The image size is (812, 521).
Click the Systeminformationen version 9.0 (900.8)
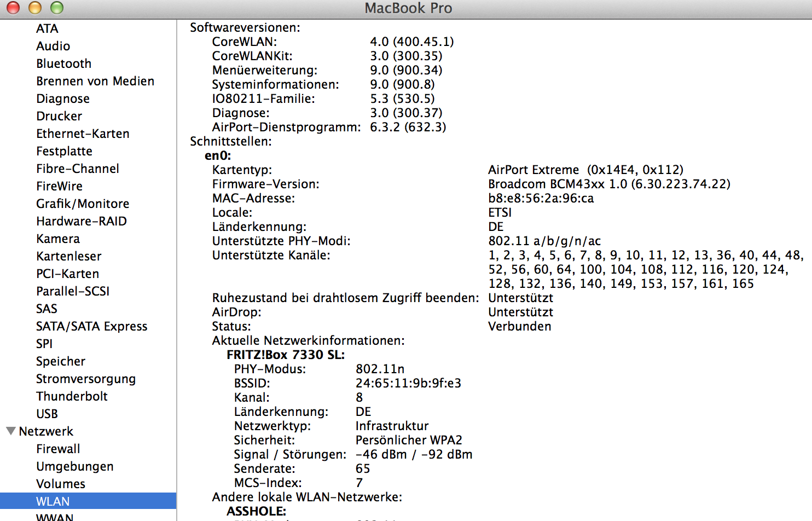click(402, 84)
